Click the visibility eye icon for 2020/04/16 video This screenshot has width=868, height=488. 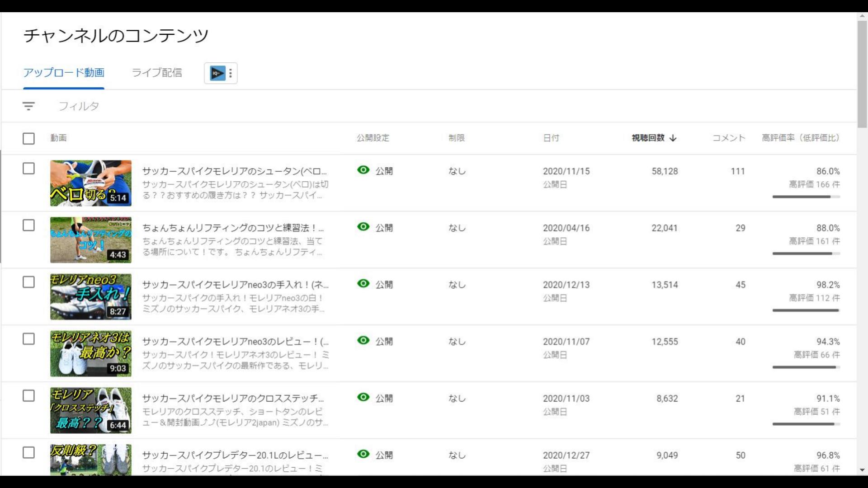click(x=363, y=227)
